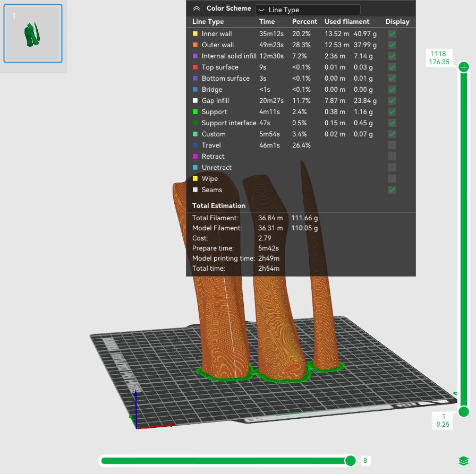Click the Top surface red swatch
This screenshot has height=474, width=476.
click(x=195, y=67)
